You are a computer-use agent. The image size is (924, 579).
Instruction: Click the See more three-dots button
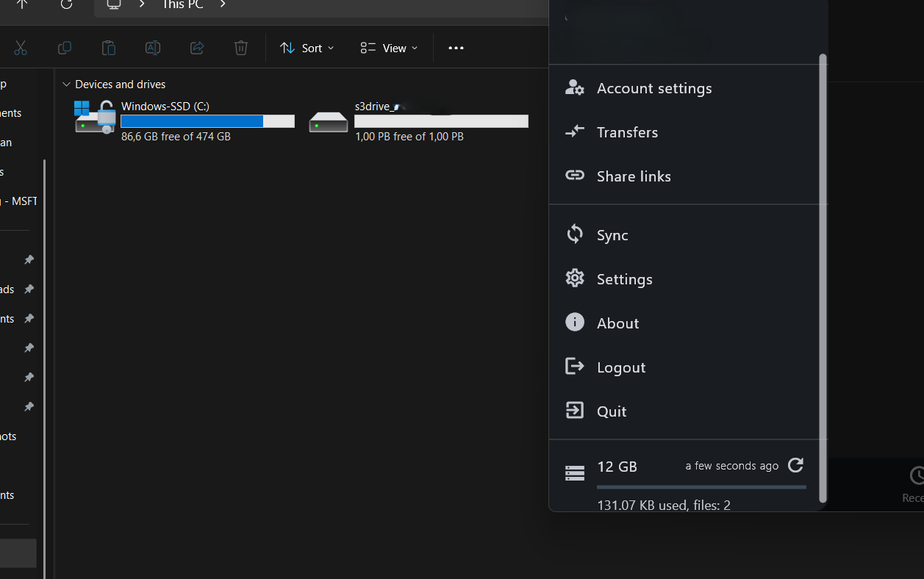click(x=456, y=48)
